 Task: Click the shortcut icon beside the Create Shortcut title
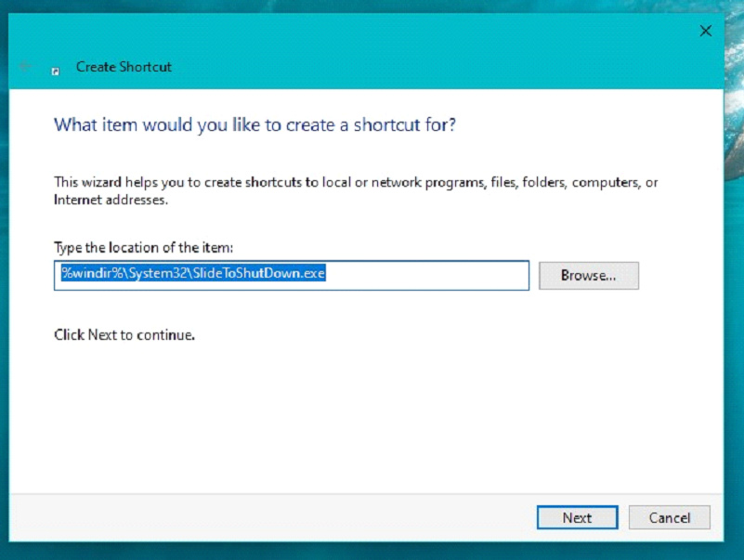pos(56,69)
